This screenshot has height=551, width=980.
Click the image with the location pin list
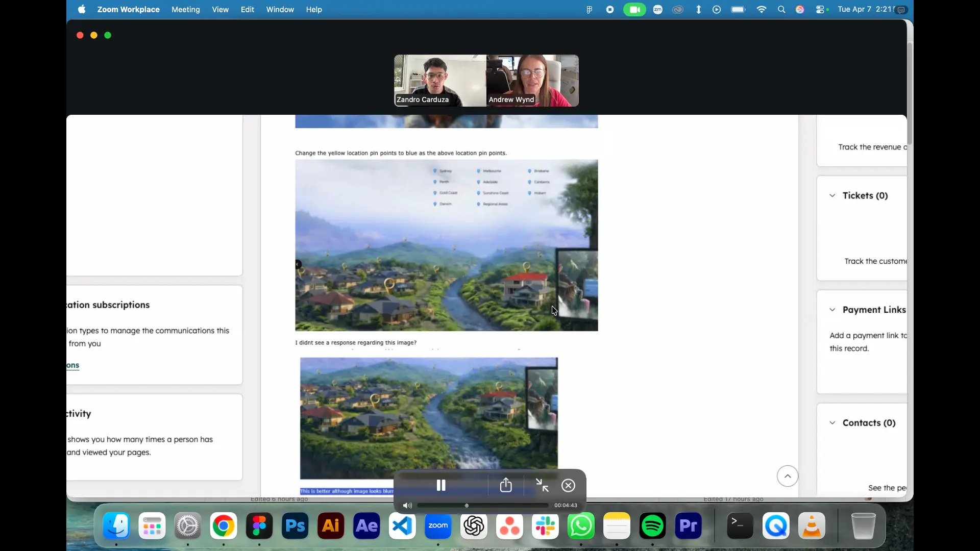(x=447, y=245)
